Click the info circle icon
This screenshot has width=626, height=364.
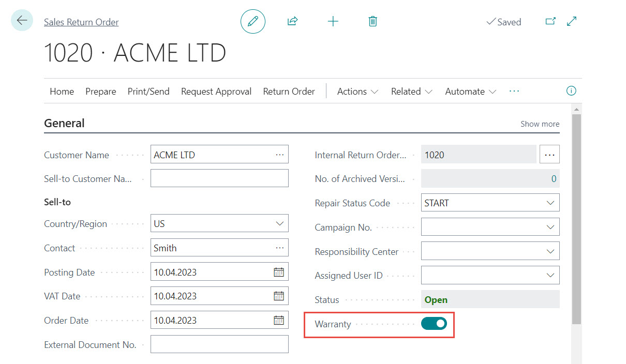(571, 91)
